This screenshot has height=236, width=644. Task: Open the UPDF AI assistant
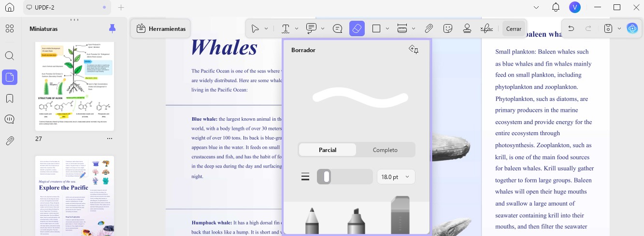[632, 28]
